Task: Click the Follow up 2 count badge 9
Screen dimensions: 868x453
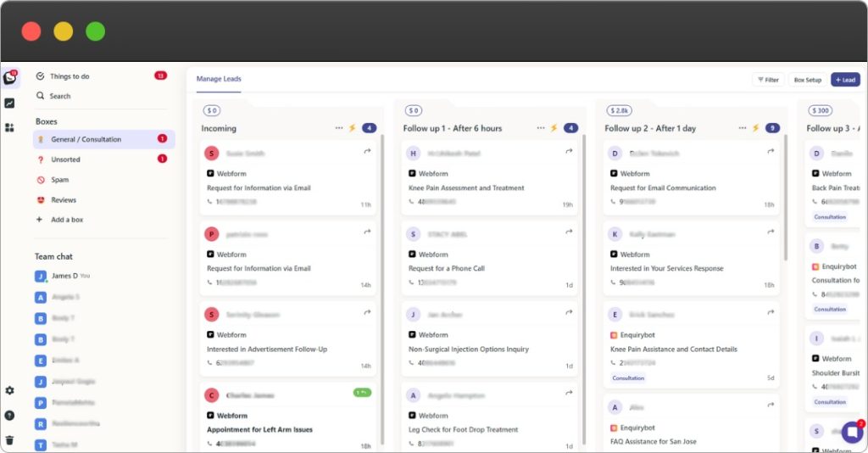Action: (773, 128)
